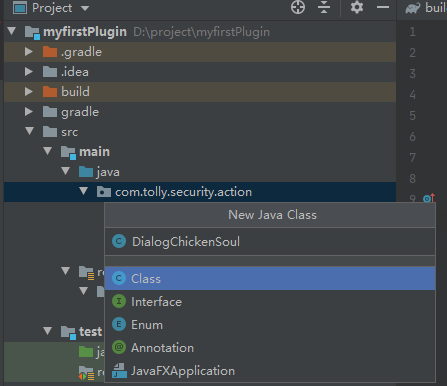This screenshot has width=447, height=386.
Task: Click the orange .gradle folder icon
Action: coord(50,52)
